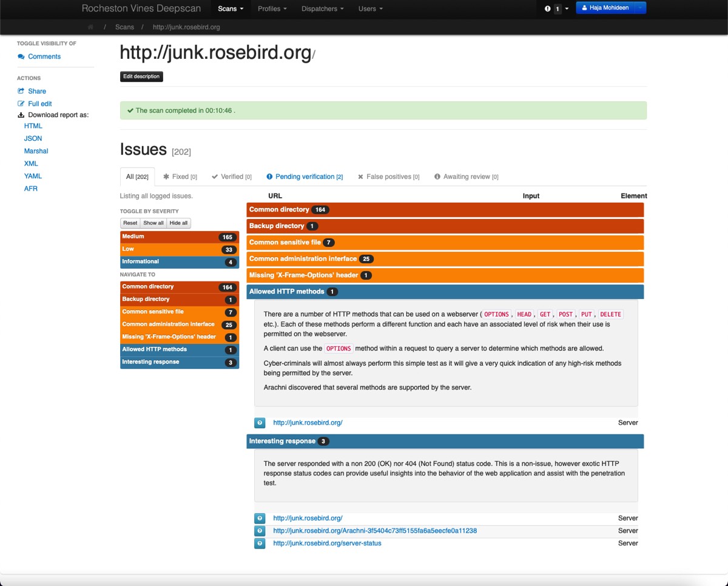Image resolution: width=728 pixels, height=586 pixels.
Task: Switch to the False positives tab
Action: click(388, 177)
